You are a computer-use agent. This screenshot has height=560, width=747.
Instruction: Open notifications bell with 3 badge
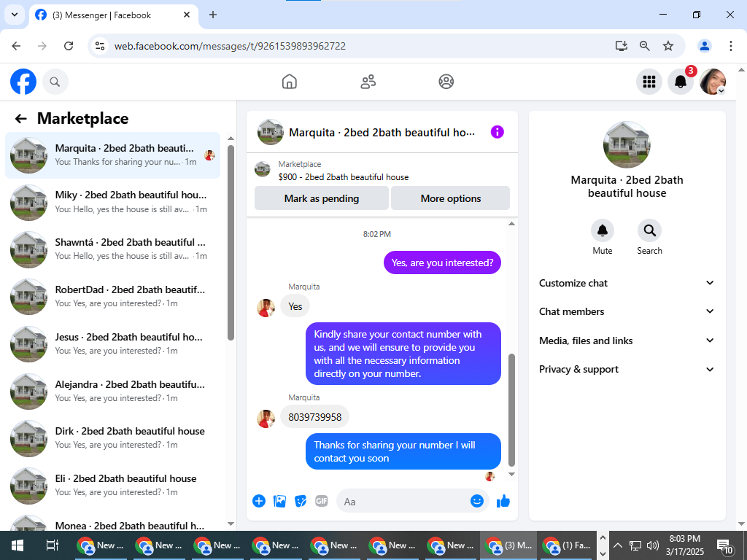(681, 82)
